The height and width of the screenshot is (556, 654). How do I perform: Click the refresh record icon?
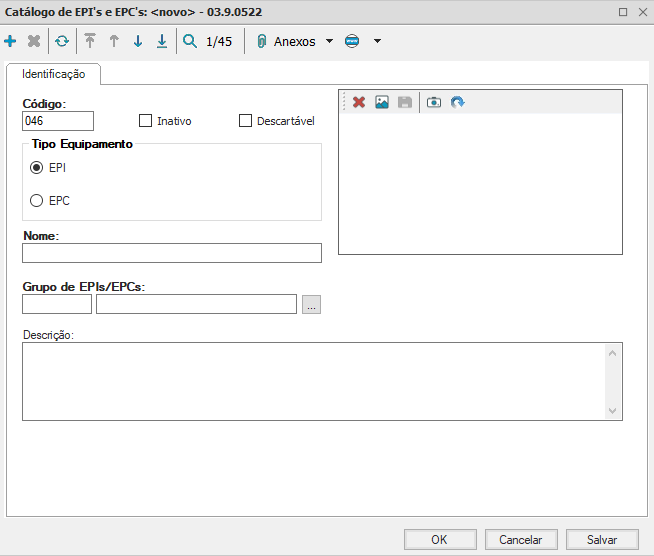click(x=62, y=42)
